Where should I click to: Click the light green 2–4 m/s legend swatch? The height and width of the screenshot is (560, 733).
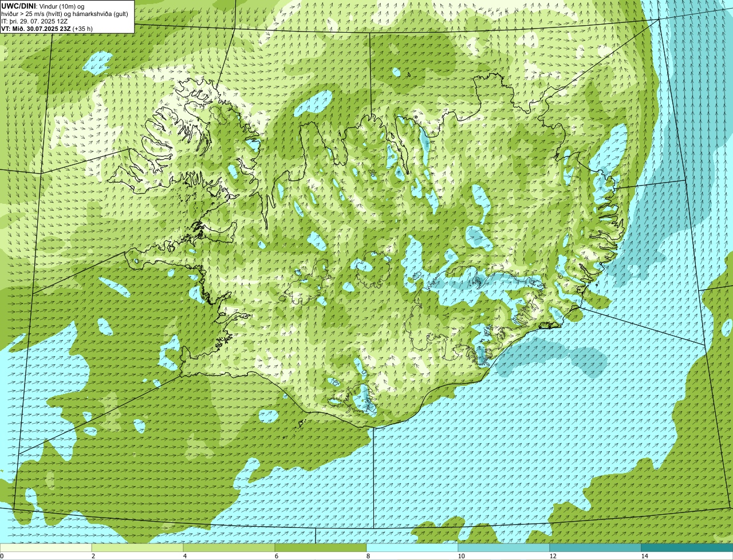pos(137,547)
